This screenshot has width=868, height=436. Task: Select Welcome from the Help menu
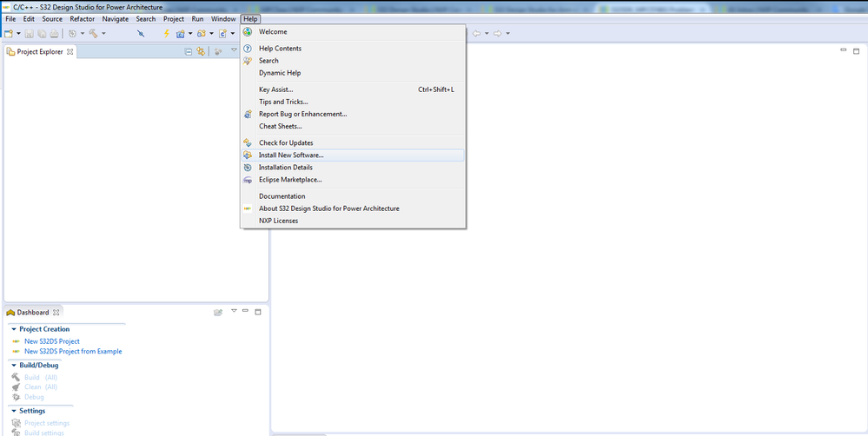(x=353, y=32)
